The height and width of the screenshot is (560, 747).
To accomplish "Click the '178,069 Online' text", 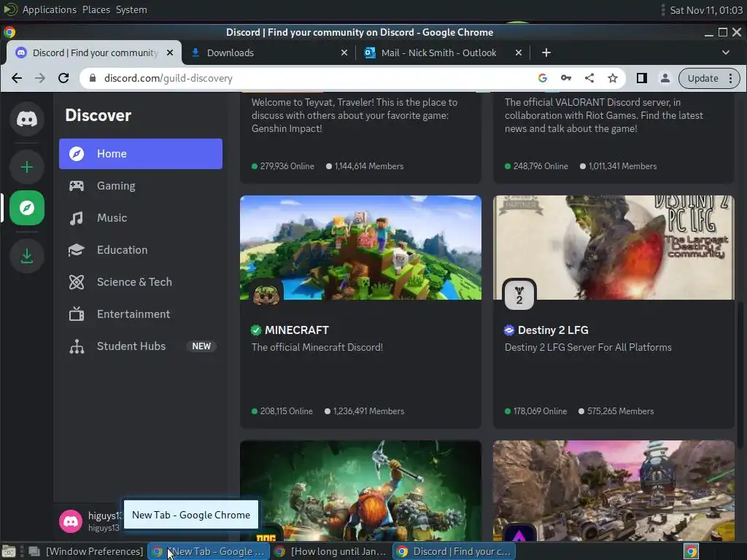I will tap(540, 411).
